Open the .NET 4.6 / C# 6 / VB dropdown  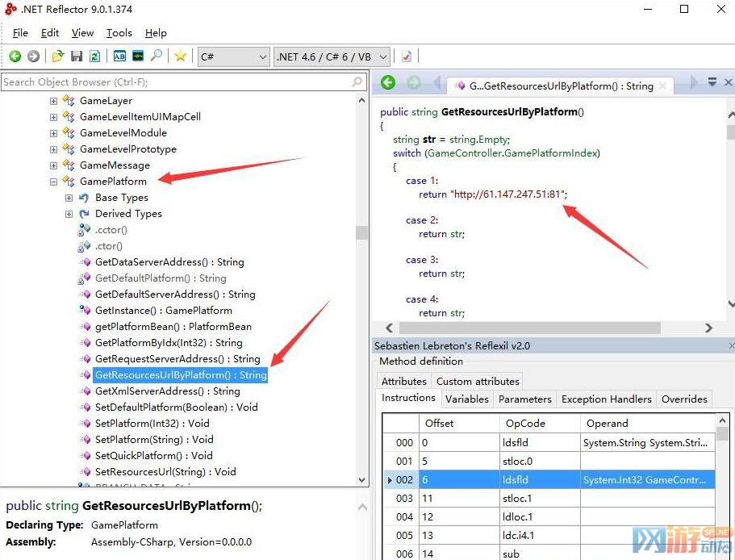[332, 57]
